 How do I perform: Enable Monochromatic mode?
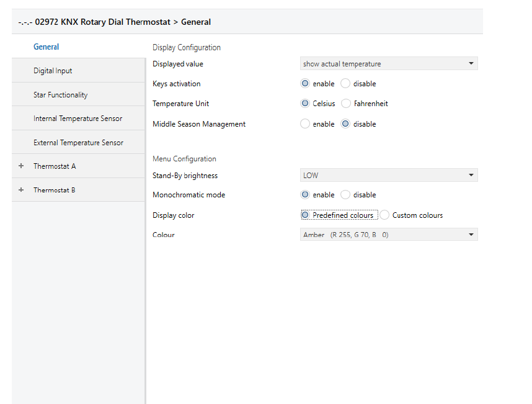tap(305, 194)
